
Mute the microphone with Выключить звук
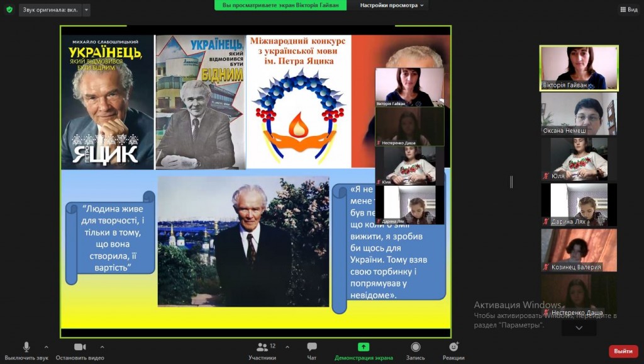coord(26,350)
